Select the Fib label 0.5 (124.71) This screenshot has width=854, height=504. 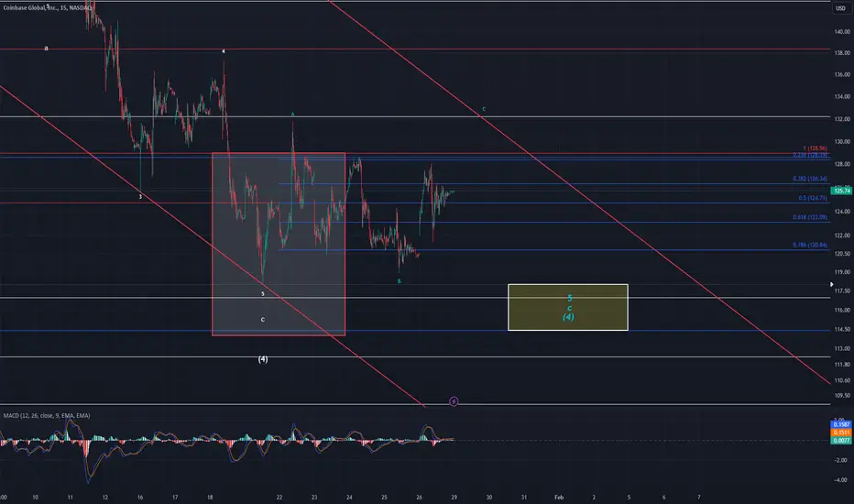(x=813, y=198)
